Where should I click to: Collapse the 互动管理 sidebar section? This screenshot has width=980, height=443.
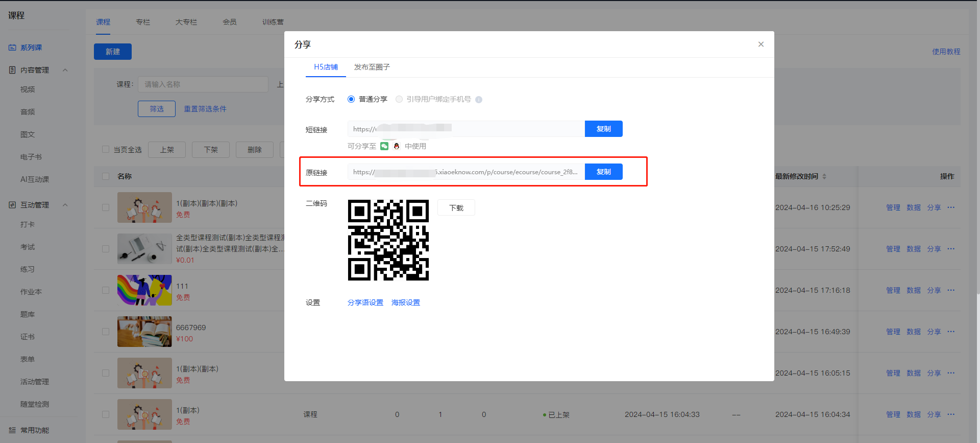coord(65,205)
